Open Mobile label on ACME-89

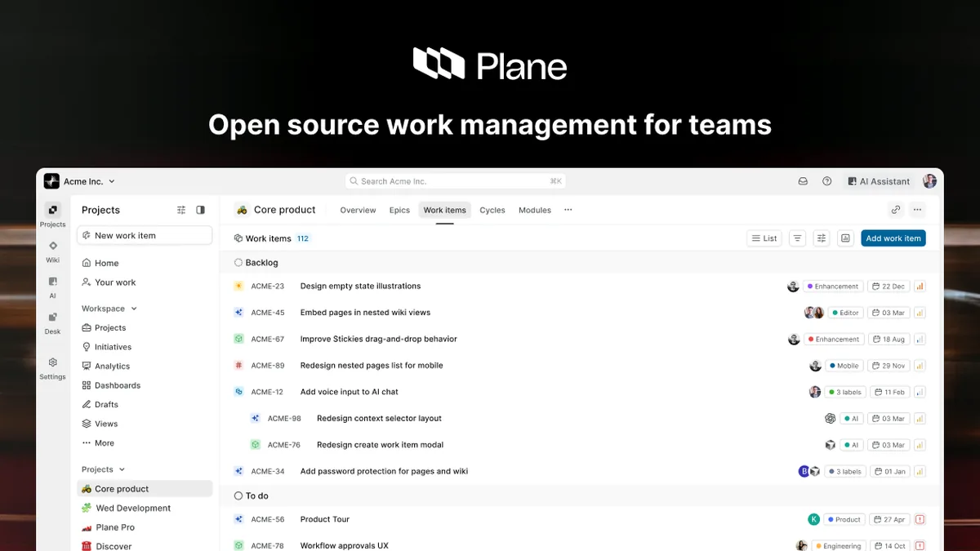click(x=844, y=366)
